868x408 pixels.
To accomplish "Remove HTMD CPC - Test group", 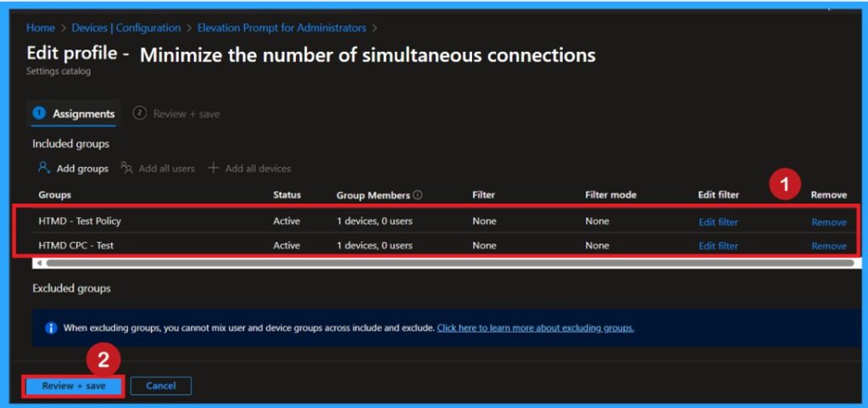I will [x=829, y=246].
